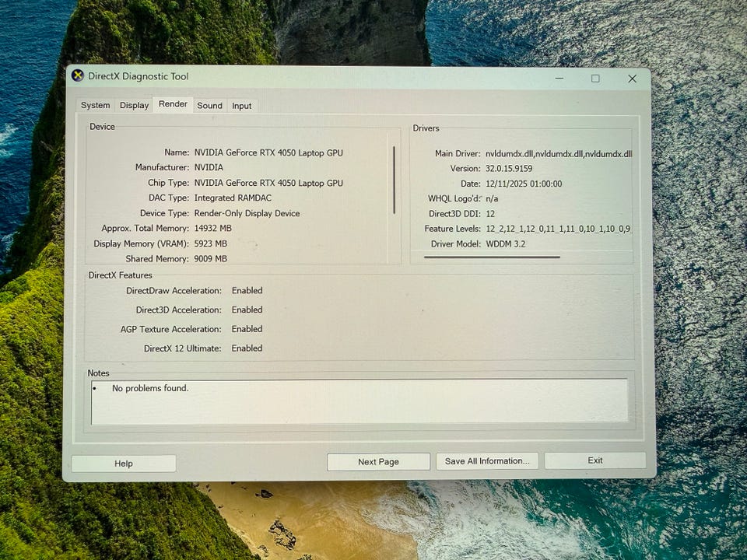This screenshot has height=560, width=747.
Task: Switch to the System tab
Action: click(x=96, y=105)
